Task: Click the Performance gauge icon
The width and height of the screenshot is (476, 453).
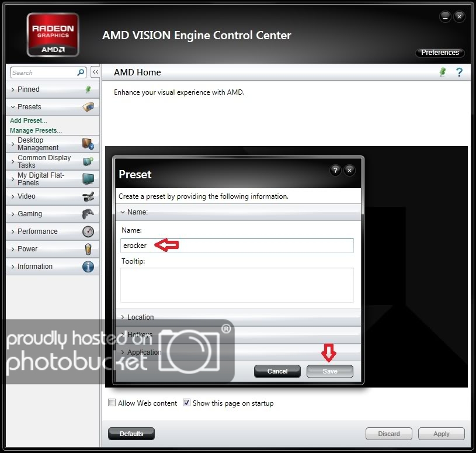Action: click(88, 231)
